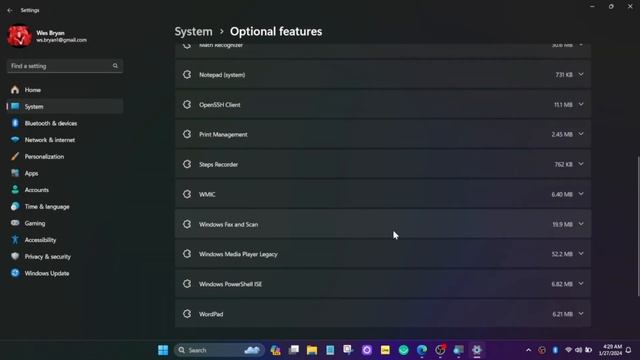Viewport: 640px width, 360px height.
Task: Select the Windows Media Player Legacy row
Action: [x=383, y=254]
